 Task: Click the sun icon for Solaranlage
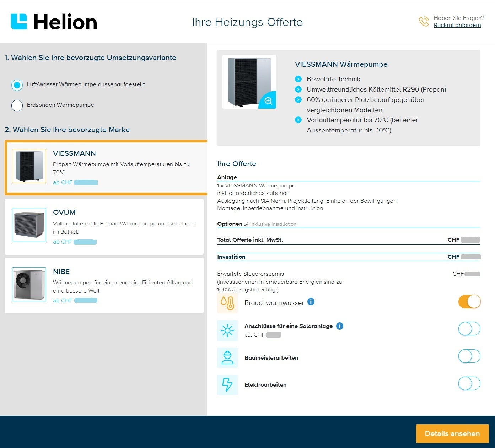[227, 330]
